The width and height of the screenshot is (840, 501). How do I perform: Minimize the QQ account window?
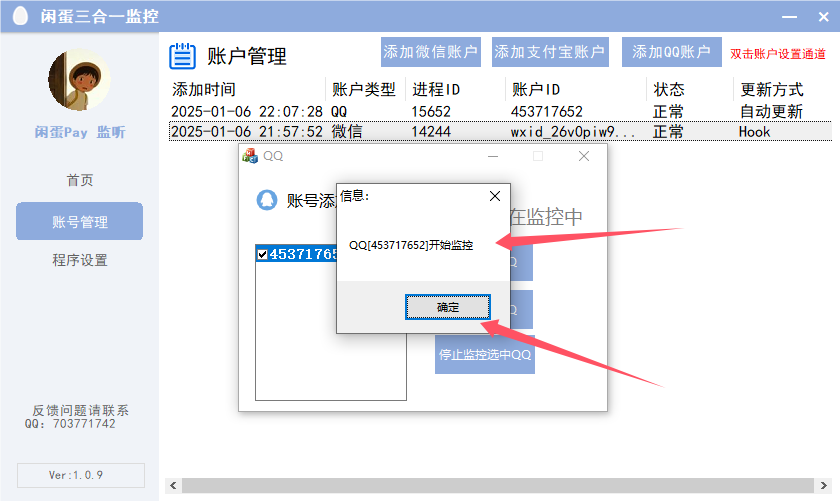pos(493,156)
